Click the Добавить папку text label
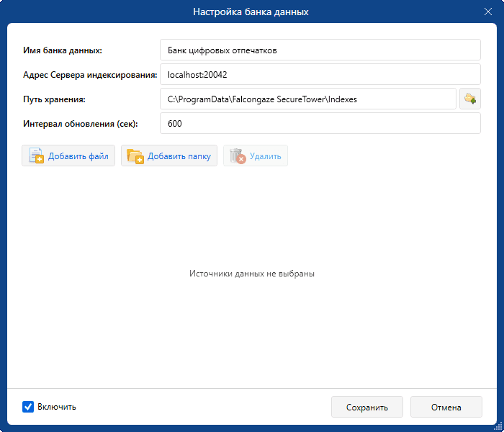This screenshot has height=432, width=504. (x=179, y=156)
